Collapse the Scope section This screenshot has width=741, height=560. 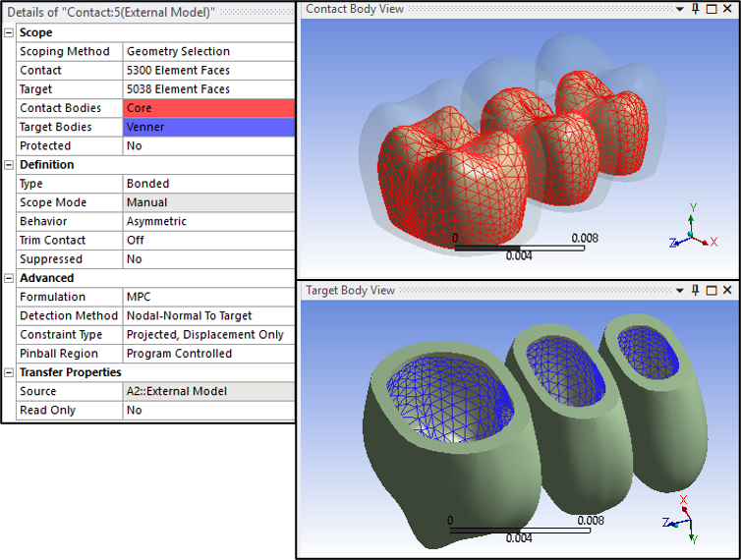(9, 32)
